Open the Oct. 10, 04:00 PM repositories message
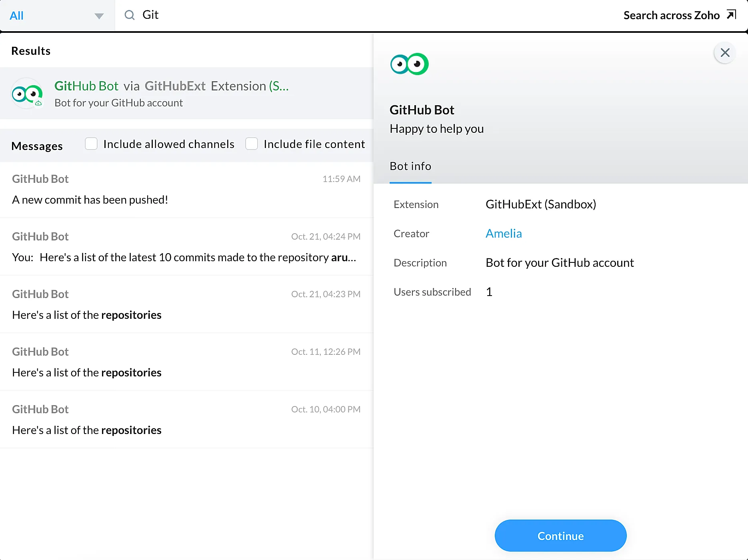 pyautogui.click(x=186, y=420)
